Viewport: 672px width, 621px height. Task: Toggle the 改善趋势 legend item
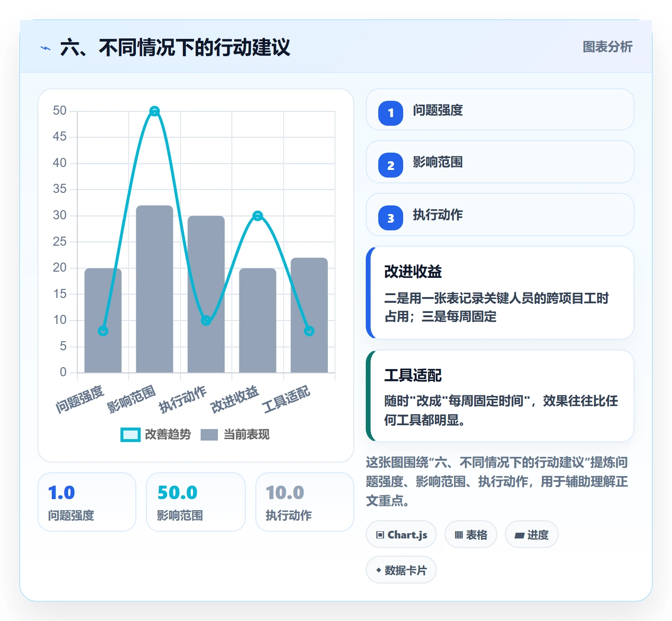point(156,434)
